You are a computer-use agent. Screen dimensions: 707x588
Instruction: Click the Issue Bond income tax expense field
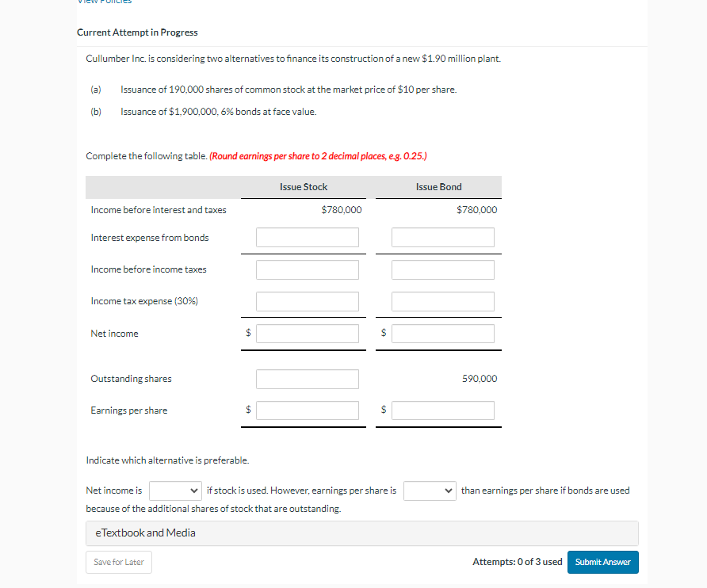pos(442,301)
